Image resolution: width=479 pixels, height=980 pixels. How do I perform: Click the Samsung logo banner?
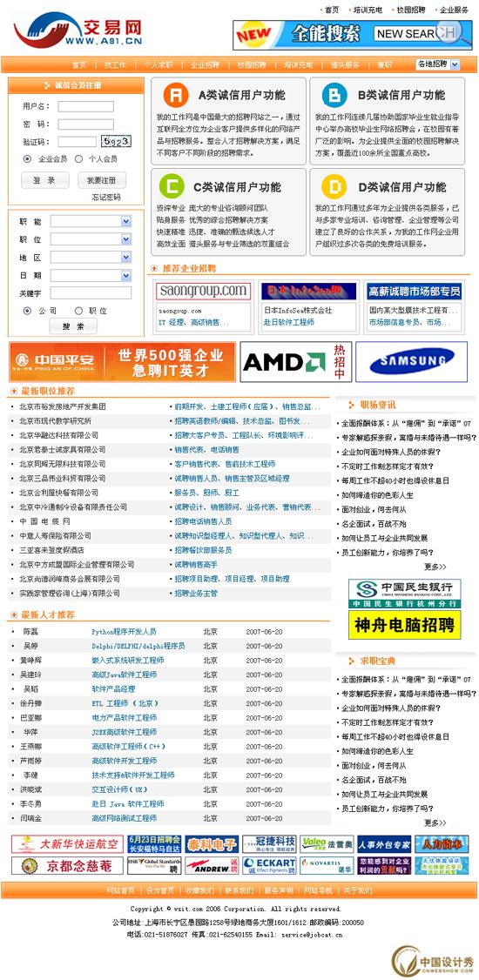411,362
